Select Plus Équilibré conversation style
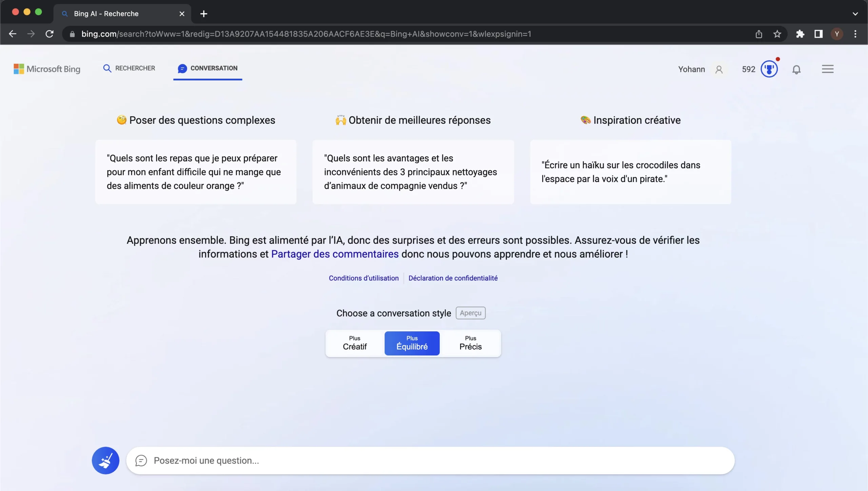 (412, 343)
